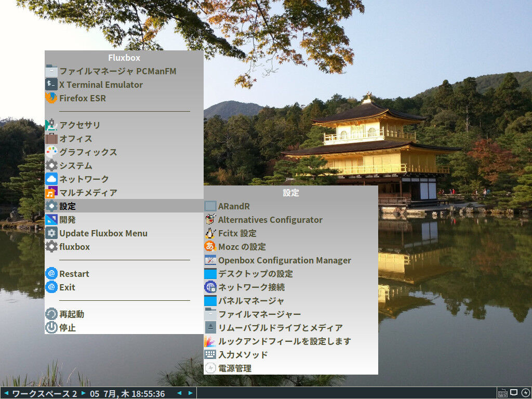Click the Update Fluxbox Menu gear icon
Image resolution: width=532 pixels, height=399 pixels.
pos(51,233)
